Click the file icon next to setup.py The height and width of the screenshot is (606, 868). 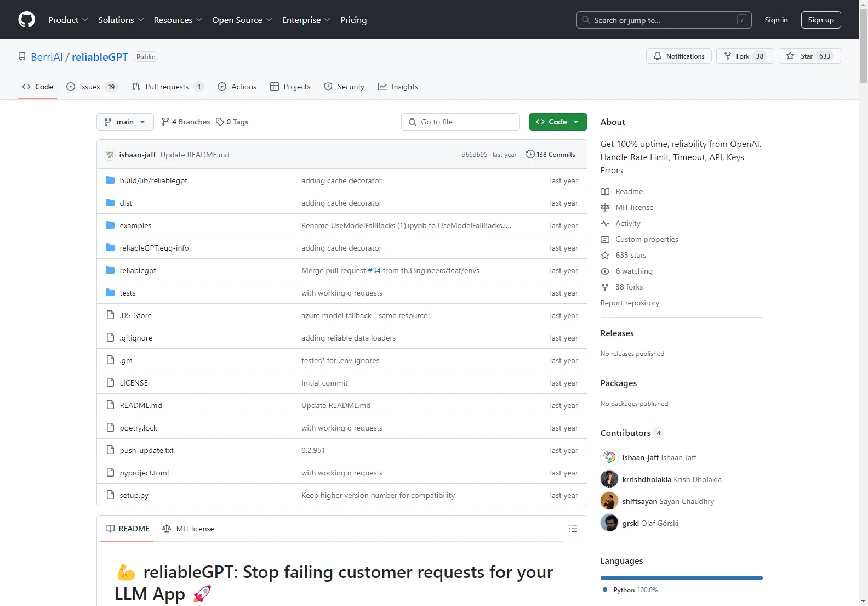point(110,495)
